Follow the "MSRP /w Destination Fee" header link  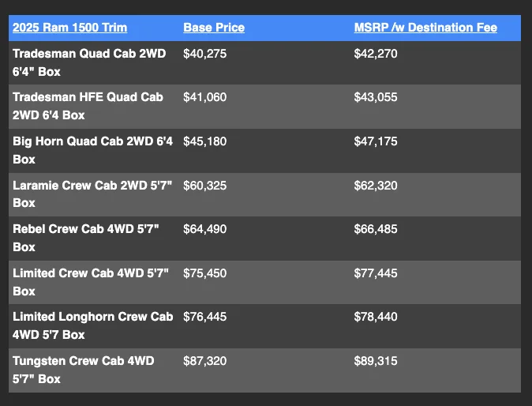[x=425, y=28]
